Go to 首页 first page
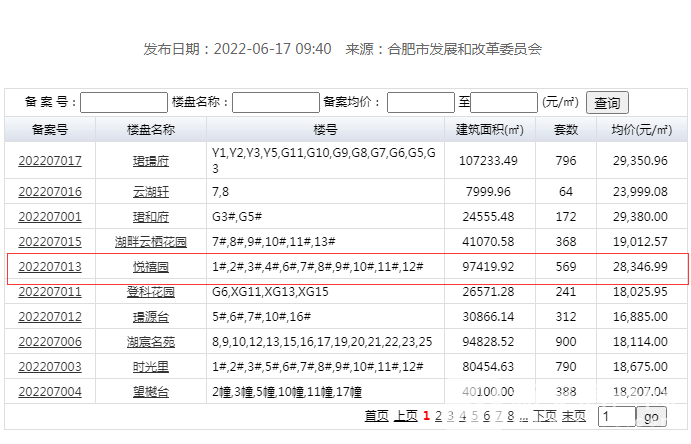Viewport: 691px width, 444px height. pyautogui.click(x=376, y=416)
